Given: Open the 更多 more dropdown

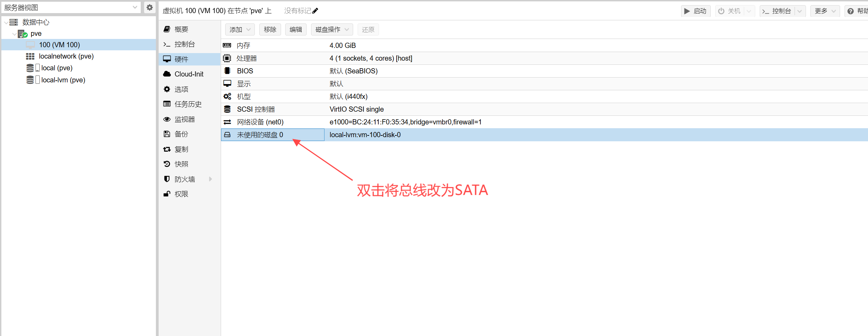Looking at the screenshot, I should 825,11.
